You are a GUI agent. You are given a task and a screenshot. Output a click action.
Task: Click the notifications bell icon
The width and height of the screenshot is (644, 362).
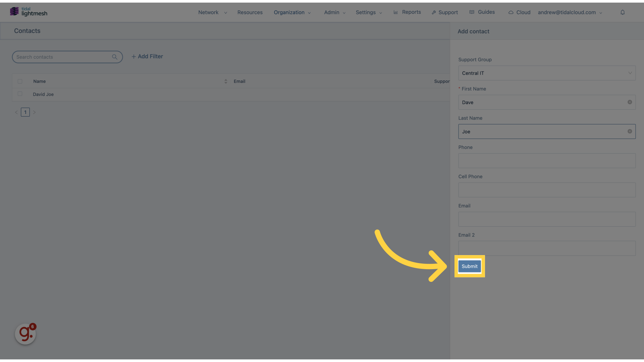(x=622, y=12)
